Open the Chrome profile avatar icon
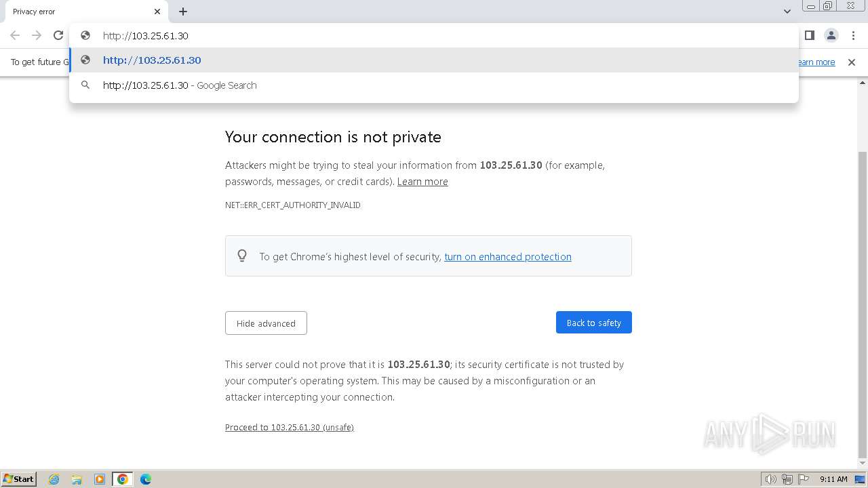This screenshot has width=868, height=488. tap(831, 35)
